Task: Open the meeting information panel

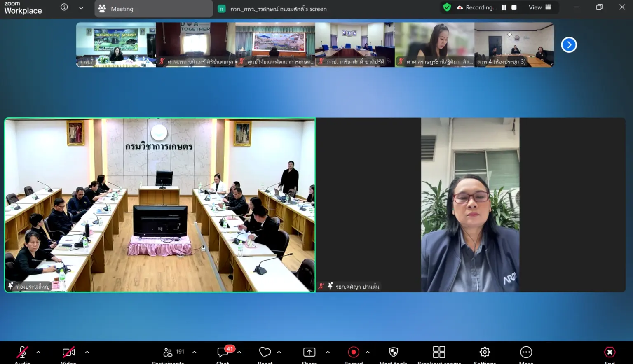Action: point(64,7)
